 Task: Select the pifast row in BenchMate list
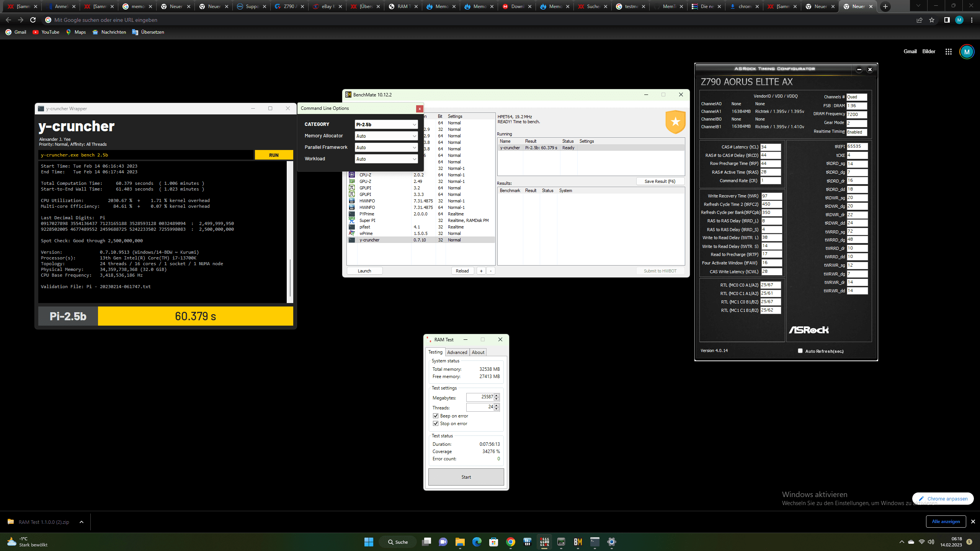coord(421,227)
